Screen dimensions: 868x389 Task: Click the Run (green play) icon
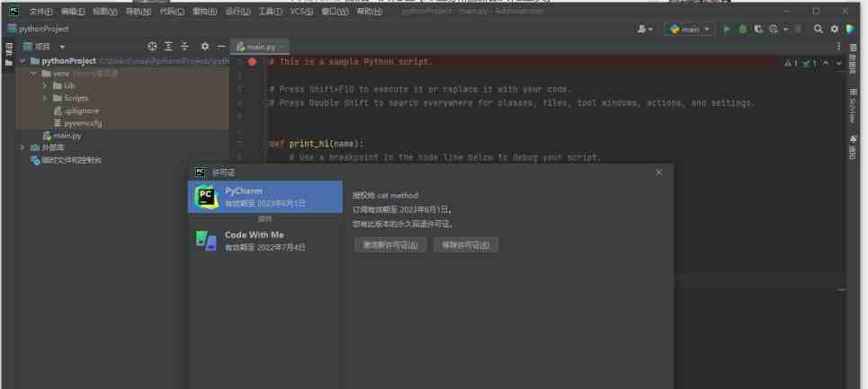[727, 30]
